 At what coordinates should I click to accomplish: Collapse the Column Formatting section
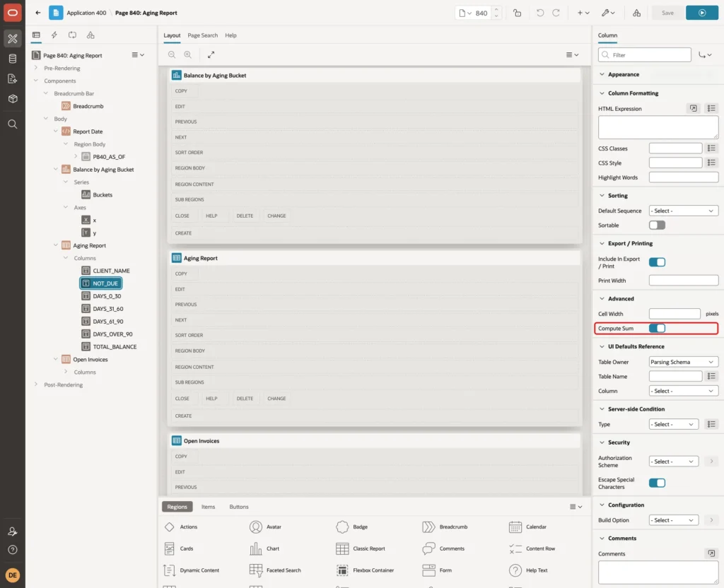[602, 93]
